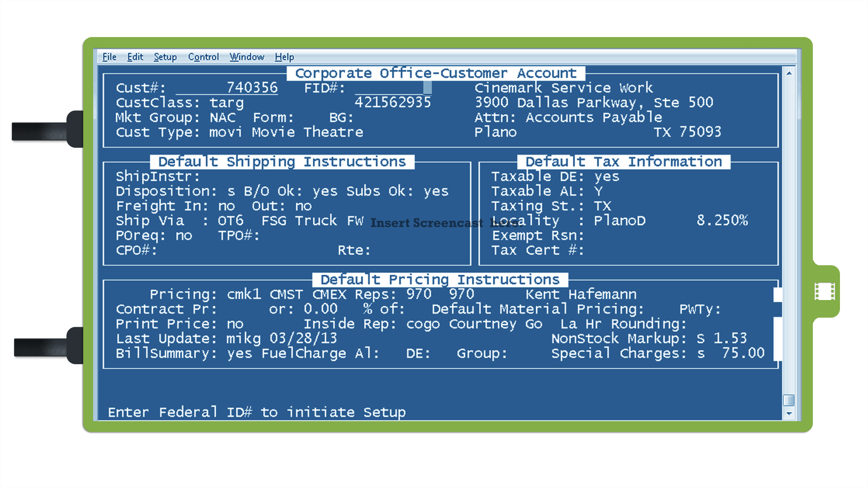Viewport: 868px width, 488px height.
Task: Click the Taxable DE value yes
Action: coord(607,177)
